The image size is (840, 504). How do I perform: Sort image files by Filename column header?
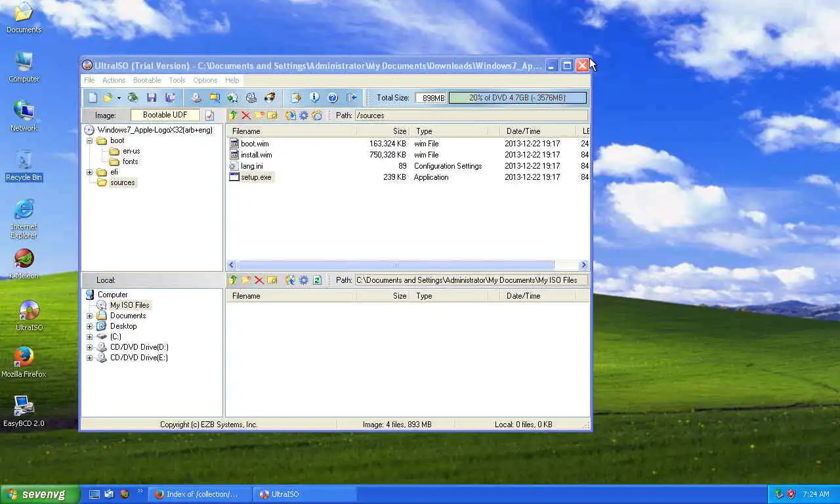point(291,131)
